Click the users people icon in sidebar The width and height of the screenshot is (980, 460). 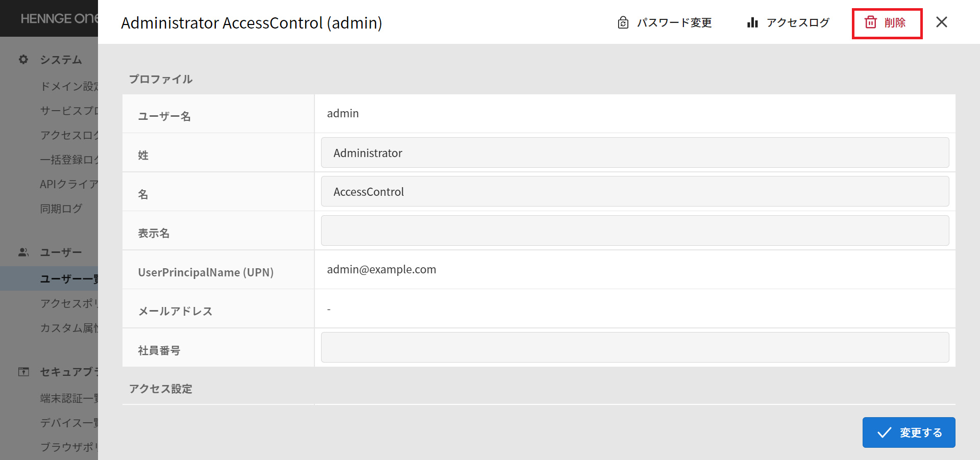pyautogui.click(x=23, y=252)
